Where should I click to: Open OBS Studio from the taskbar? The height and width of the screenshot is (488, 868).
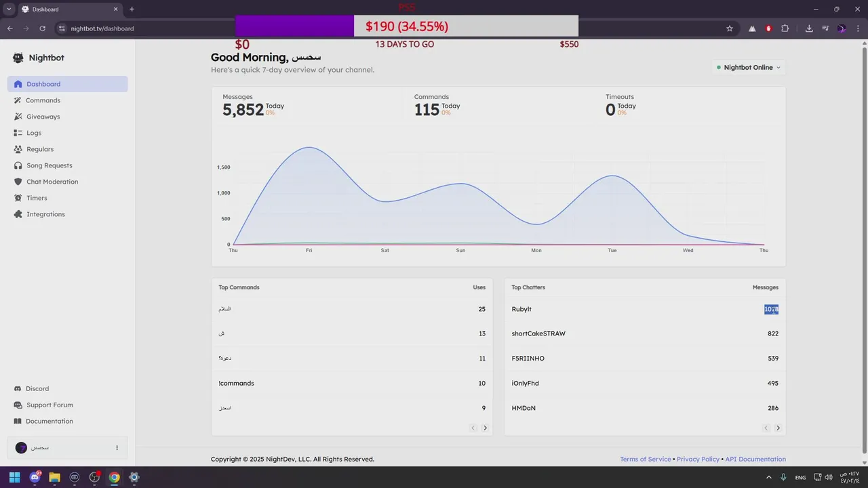click(x=94, y=477)
